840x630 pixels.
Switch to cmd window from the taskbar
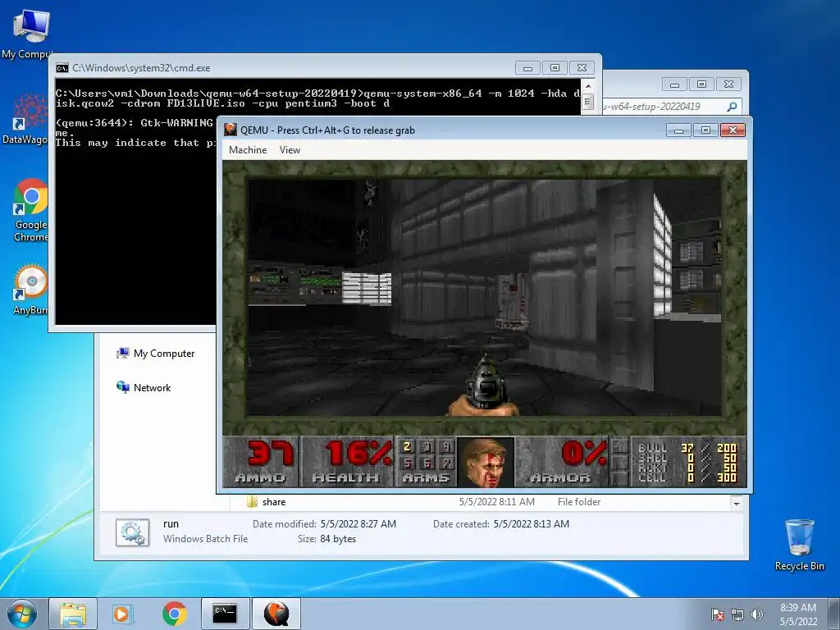pyautogui.click(x=225, y=614)
